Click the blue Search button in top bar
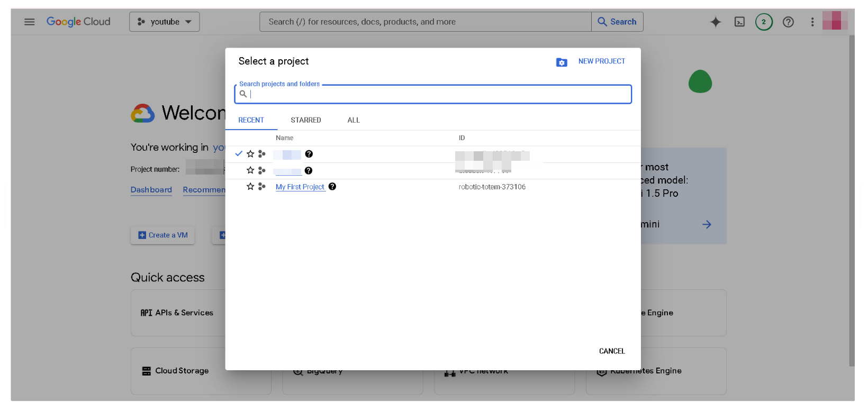 click(617, 22)
